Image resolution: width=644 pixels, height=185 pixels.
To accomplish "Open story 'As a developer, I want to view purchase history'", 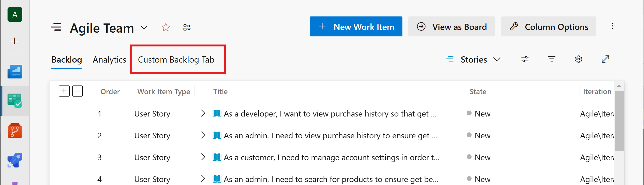I will (x=330, y=114).
